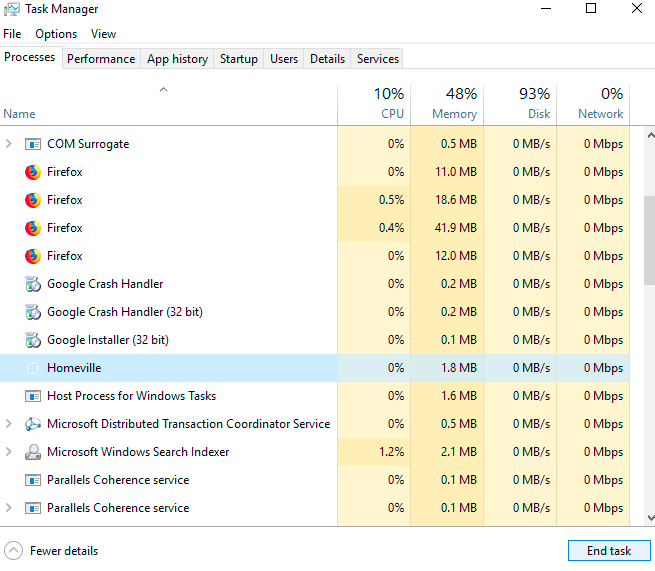Screen dimensions: 655x571
Task: Select the Homeville process icon
Action: click(x=33, y=368)
